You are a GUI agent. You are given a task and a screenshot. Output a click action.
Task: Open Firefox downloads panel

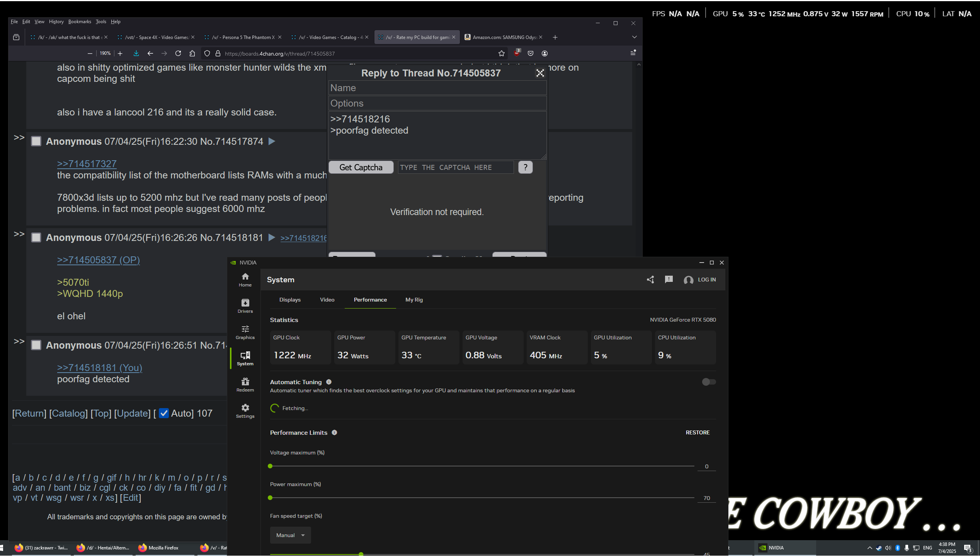coord(136,53)
